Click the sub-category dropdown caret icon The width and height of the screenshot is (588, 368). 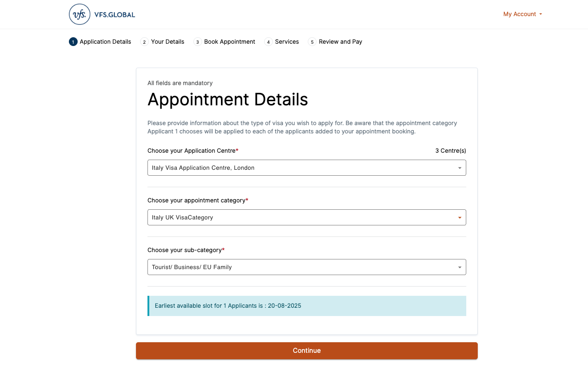coord(459,267)
